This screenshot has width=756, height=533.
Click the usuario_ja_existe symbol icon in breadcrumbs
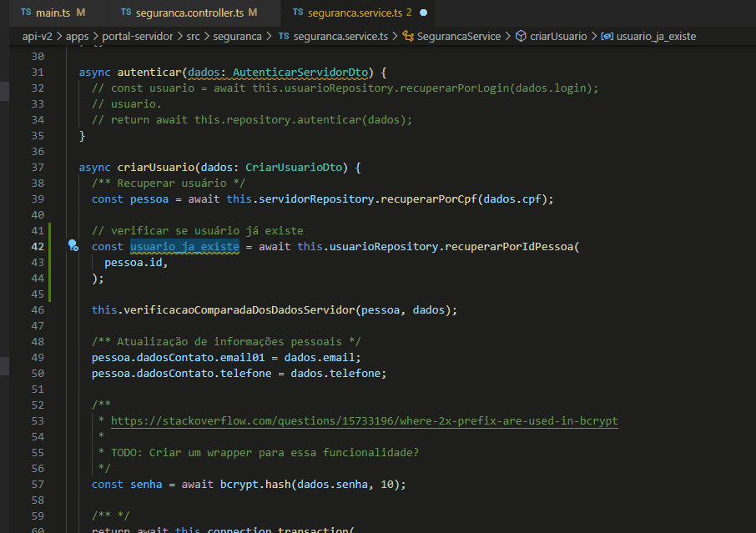607,37
